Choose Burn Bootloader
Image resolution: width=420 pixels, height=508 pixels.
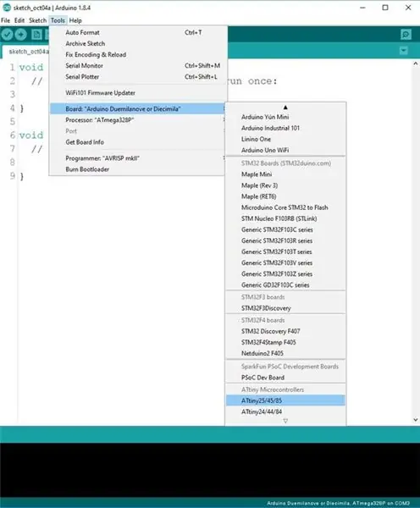(x=138, y=169)
